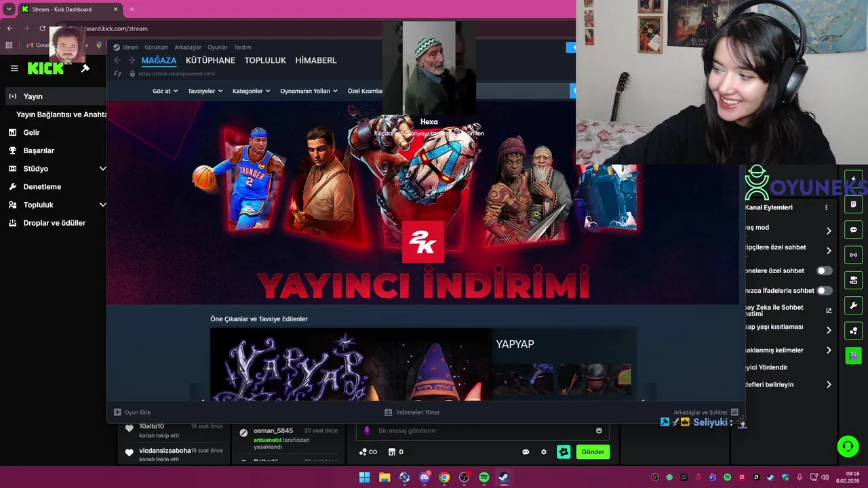Switch to TOPLULUK tab in Steam

[265, 60]
